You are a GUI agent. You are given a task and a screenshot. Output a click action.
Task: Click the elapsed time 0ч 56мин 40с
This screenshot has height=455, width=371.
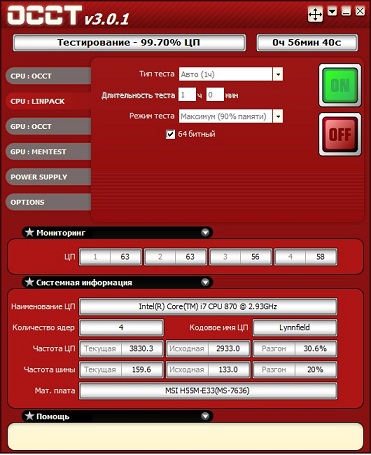(x=307, y=43)
